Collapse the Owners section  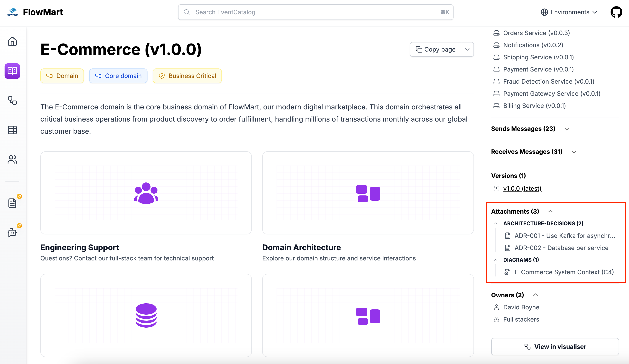[535, 295]
